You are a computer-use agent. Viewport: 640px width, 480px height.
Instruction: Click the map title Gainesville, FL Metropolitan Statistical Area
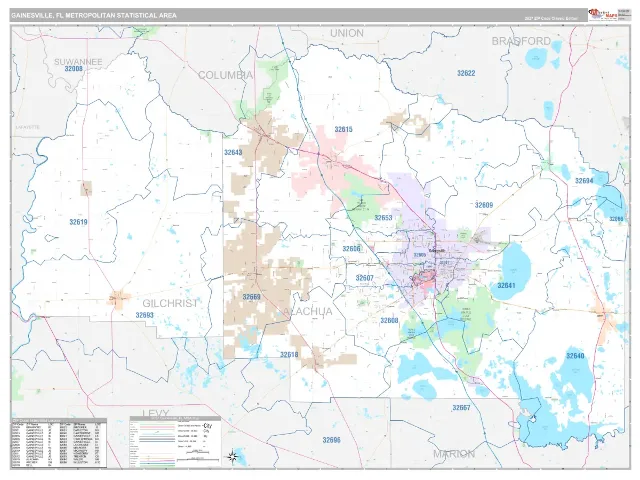(x=94, y=16)
